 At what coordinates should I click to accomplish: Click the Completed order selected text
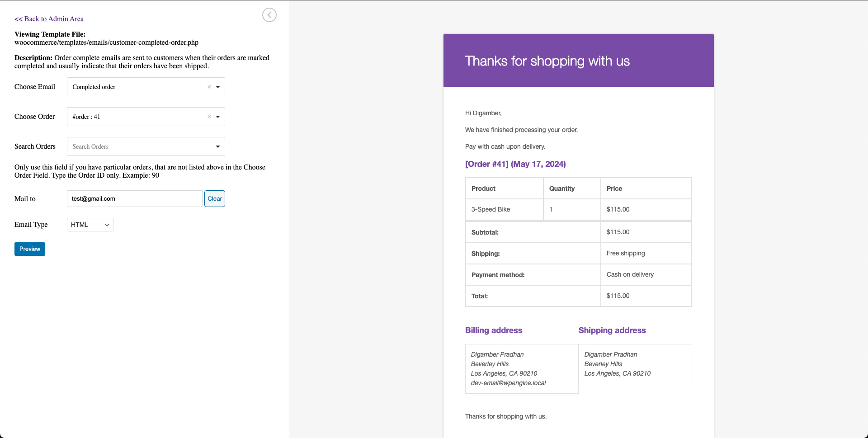click(x=94, y=87)
